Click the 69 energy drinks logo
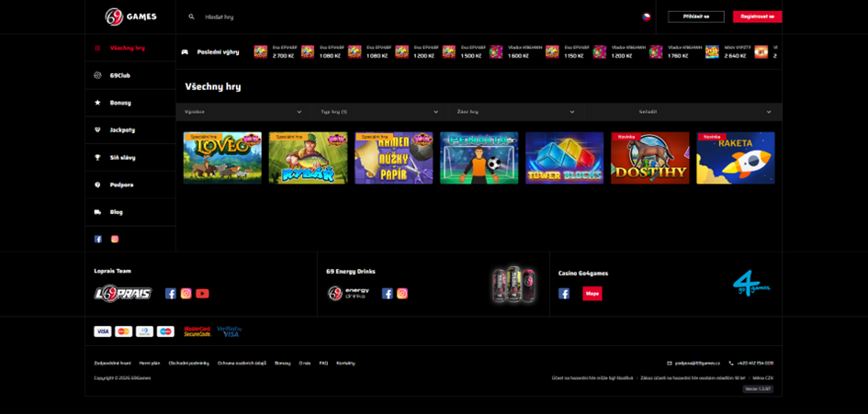868x414 pixels. (349, 294)
